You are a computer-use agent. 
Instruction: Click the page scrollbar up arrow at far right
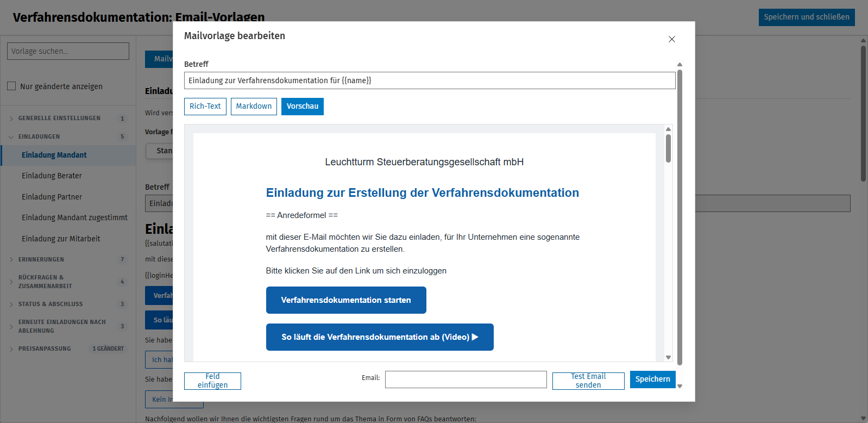coord(863,40)
